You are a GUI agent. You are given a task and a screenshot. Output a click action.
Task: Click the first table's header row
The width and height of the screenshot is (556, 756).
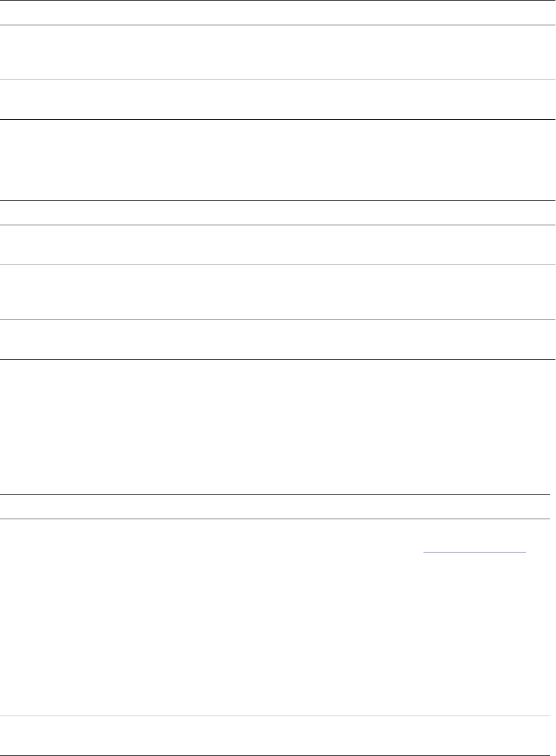tap(278, 12)
